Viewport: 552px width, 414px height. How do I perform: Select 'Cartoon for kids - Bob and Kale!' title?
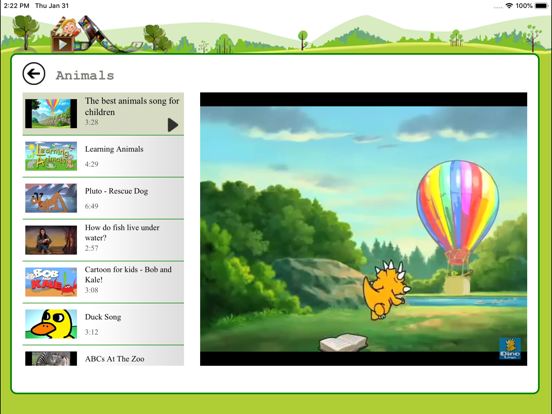pos(128,275)
